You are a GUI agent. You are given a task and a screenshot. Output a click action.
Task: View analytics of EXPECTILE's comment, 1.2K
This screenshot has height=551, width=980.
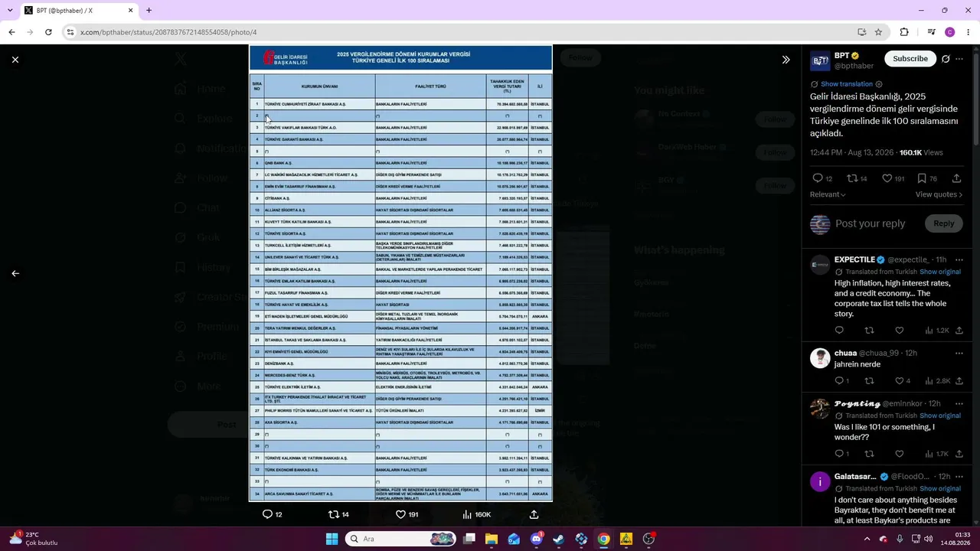coord(937,331)
